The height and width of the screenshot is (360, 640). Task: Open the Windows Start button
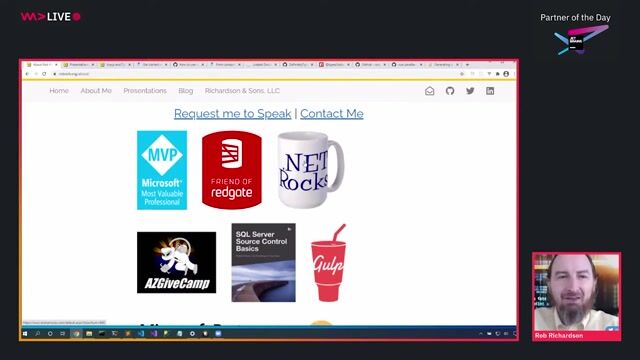coord(25,333)
